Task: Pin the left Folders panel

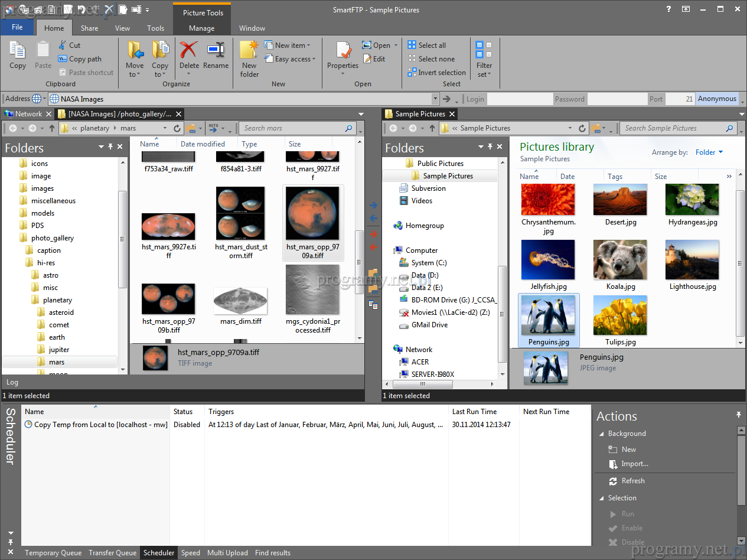Action: click(x=110, y=146)
